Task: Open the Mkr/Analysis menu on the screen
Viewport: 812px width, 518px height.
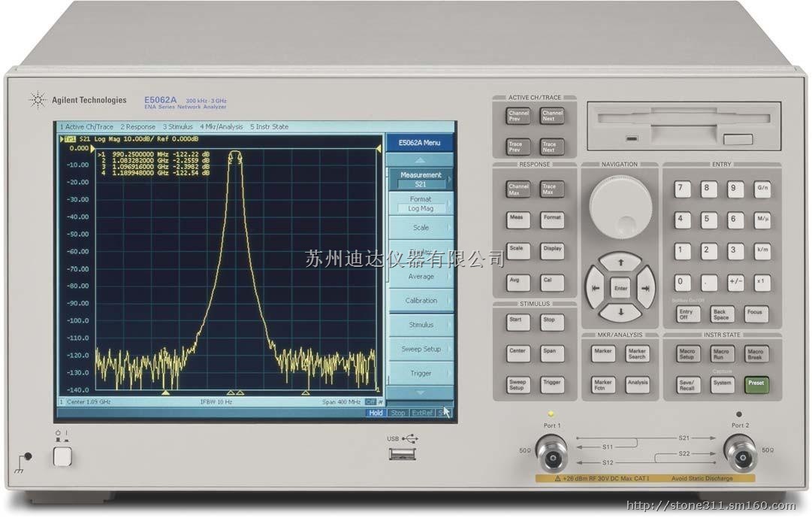Action: (221, 127)
